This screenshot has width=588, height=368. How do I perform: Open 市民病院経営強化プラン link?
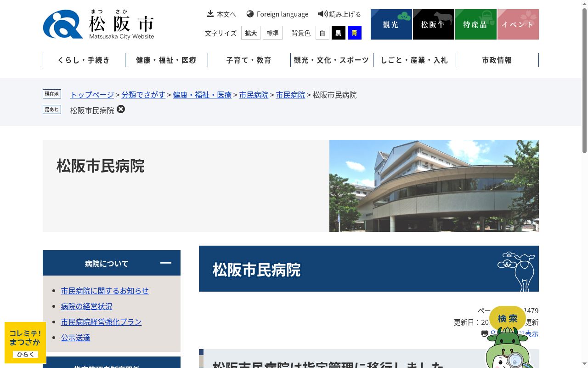click(x=101, y=322)
